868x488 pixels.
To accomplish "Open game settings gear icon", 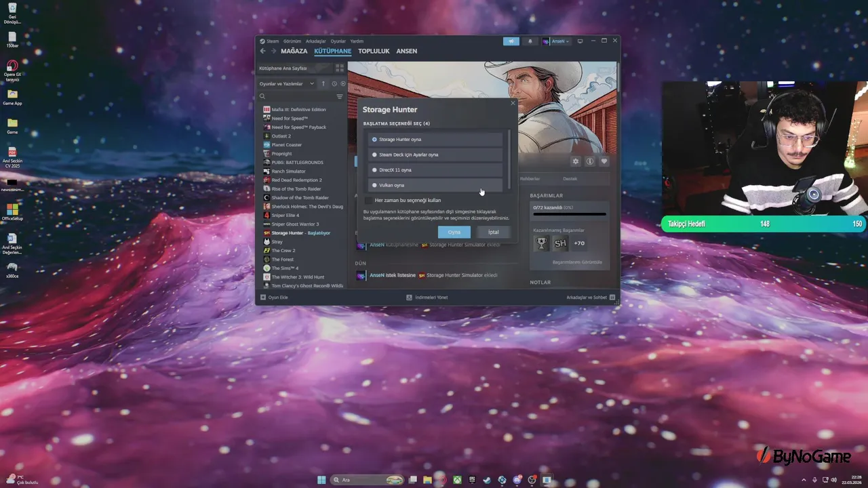I will [576, 161].
